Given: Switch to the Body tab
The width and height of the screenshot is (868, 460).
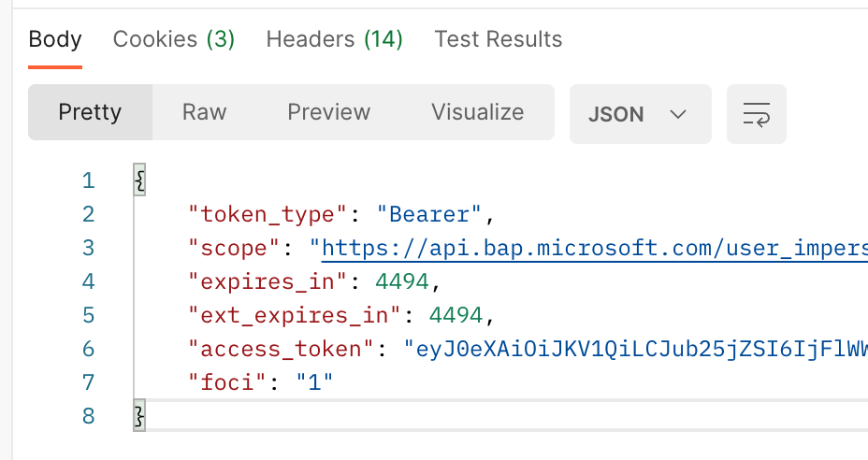Looking at the screenshot, I should 55,39.
